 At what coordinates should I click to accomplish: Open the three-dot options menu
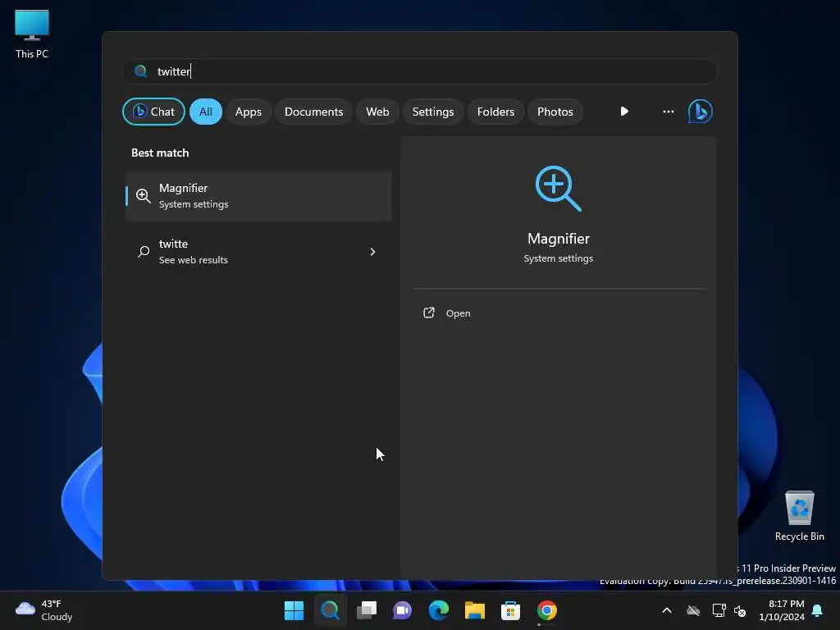coord(668,112)
